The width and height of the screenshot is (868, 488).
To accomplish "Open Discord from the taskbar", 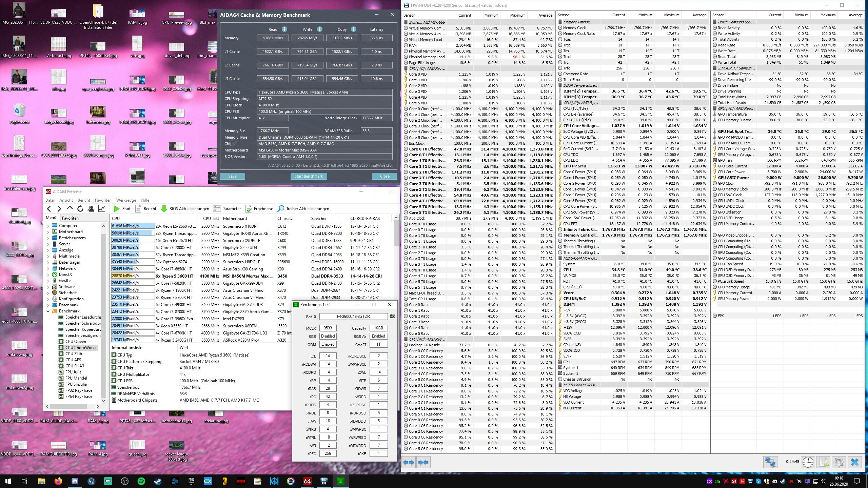I will point(75,481).
